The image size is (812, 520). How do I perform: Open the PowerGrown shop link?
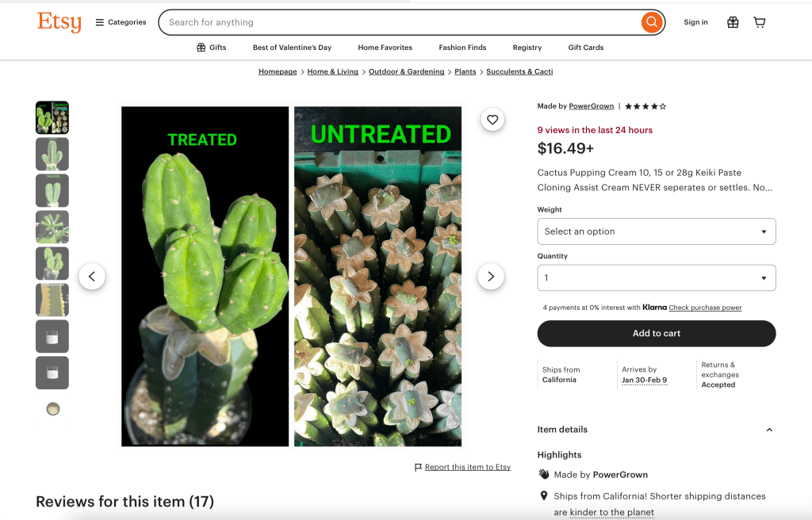click(x=591, y=106)
